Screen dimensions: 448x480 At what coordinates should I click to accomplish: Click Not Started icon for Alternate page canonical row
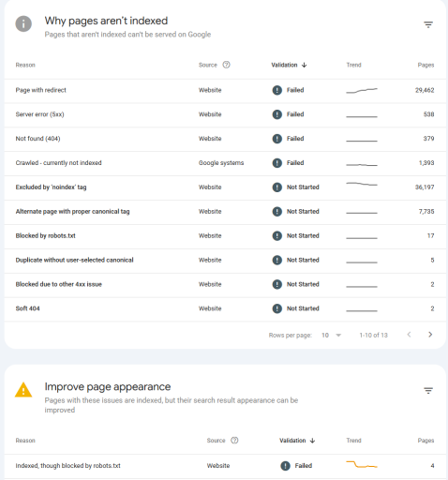(x=277, y=212)
